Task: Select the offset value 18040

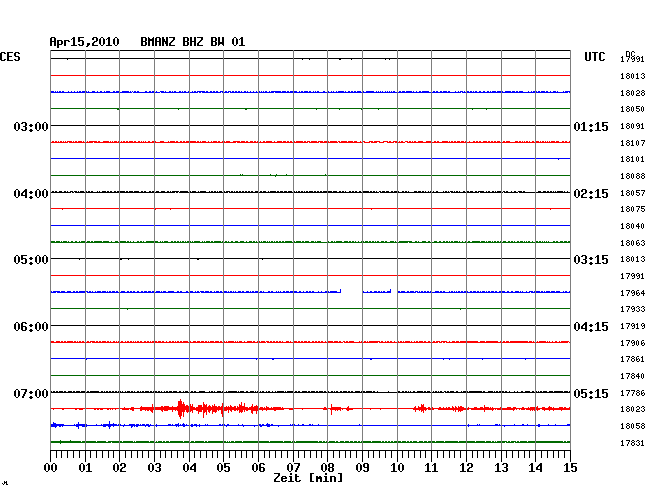Action: [x=633, y=226]
